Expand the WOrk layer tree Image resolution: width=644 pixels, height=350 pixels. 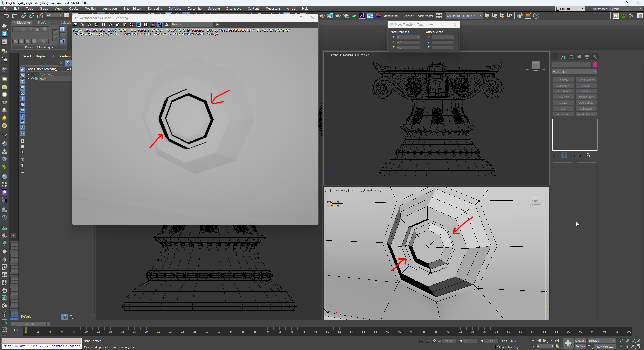[28, 79]
